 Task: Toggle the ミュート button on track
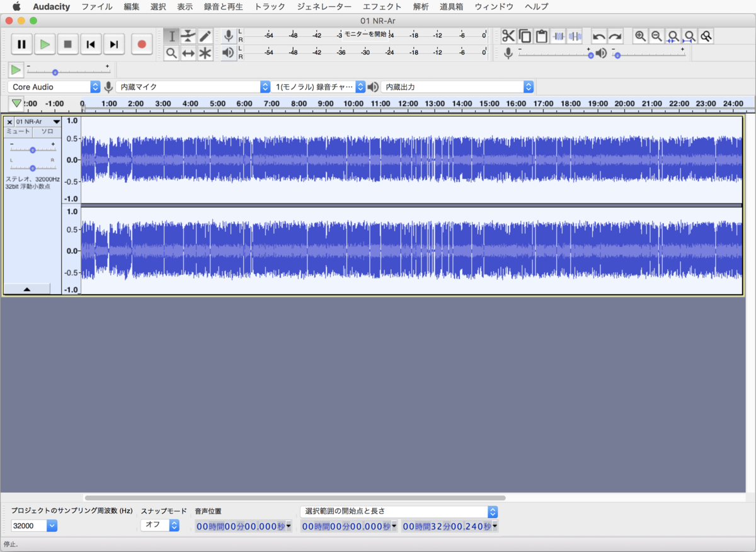click(18, 131)
